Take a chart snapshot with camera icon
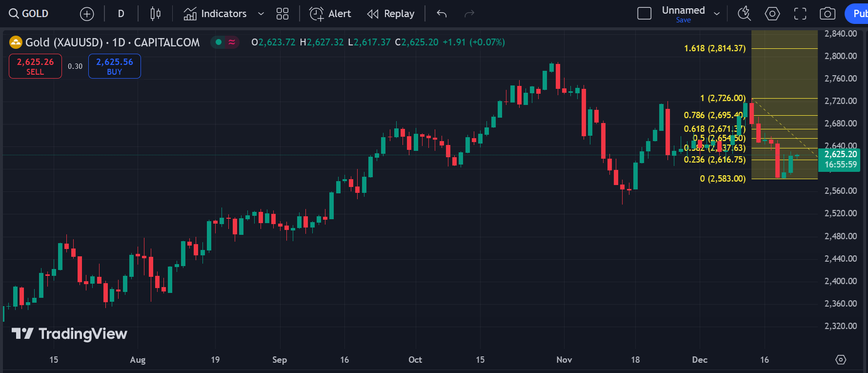The width and height of the screenshot is (868, 373). (x=828, y=14)
